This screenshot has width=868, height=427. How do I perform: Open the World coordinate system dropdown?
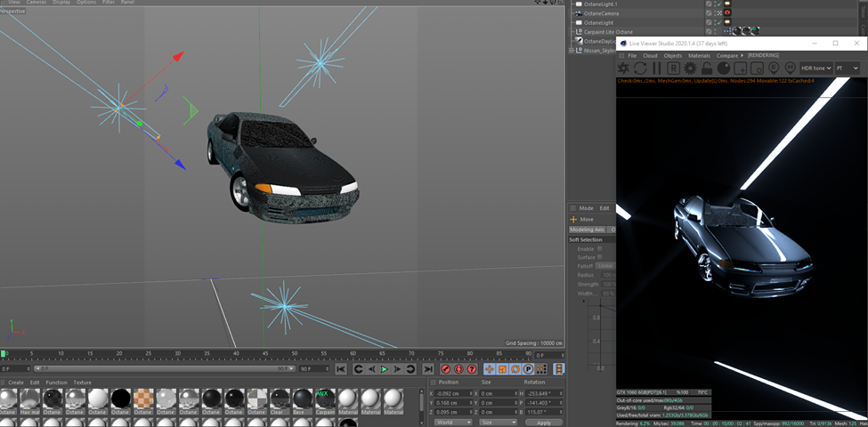tap(453, 422)
